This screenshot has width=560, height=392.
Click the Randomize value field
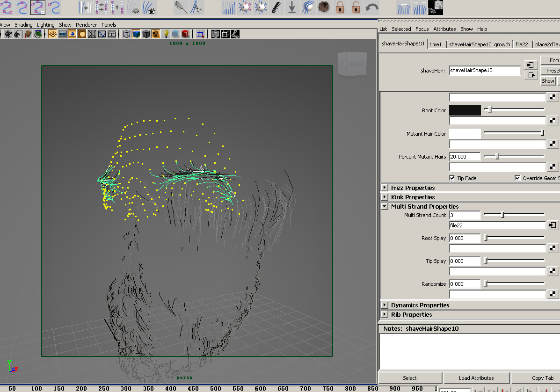(x=465, y=284)
